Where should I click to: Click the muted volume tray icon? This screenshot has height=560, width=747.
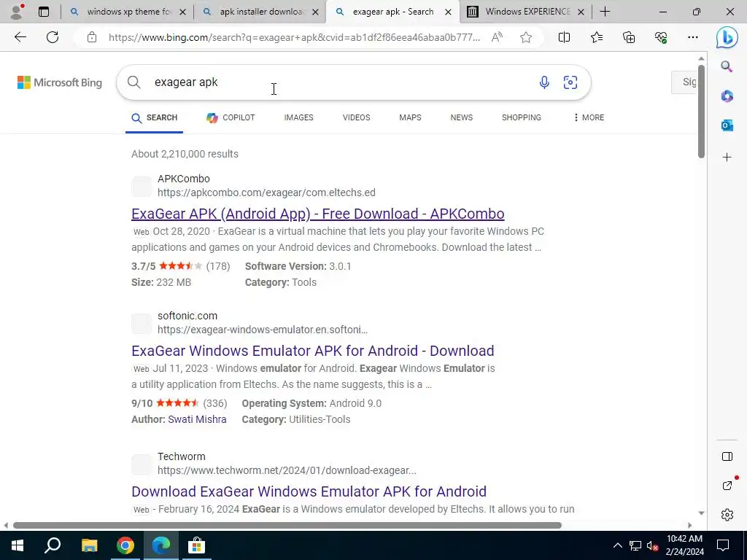(652, 545)
